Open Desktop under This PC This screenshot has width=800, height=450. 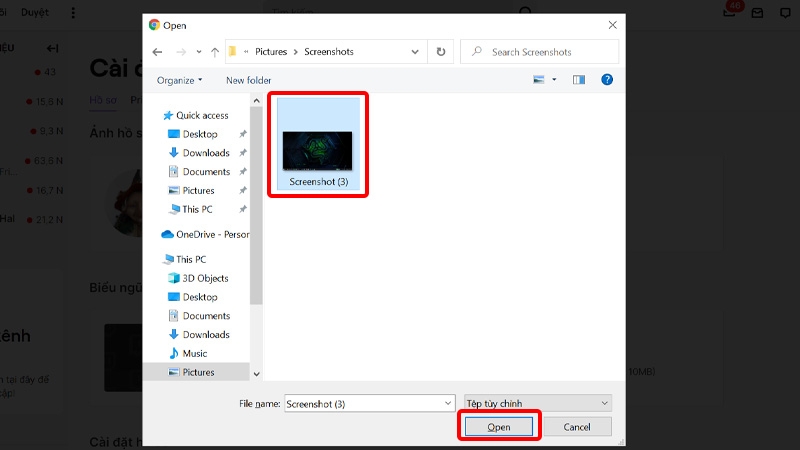[193, 297]
